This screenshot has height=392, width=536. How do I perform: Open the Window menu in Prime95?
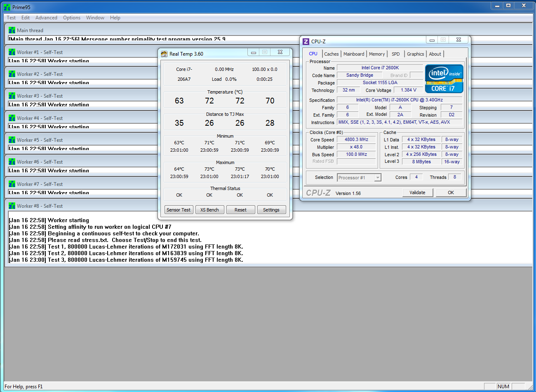pyautogui.click(x=95, y=18)
